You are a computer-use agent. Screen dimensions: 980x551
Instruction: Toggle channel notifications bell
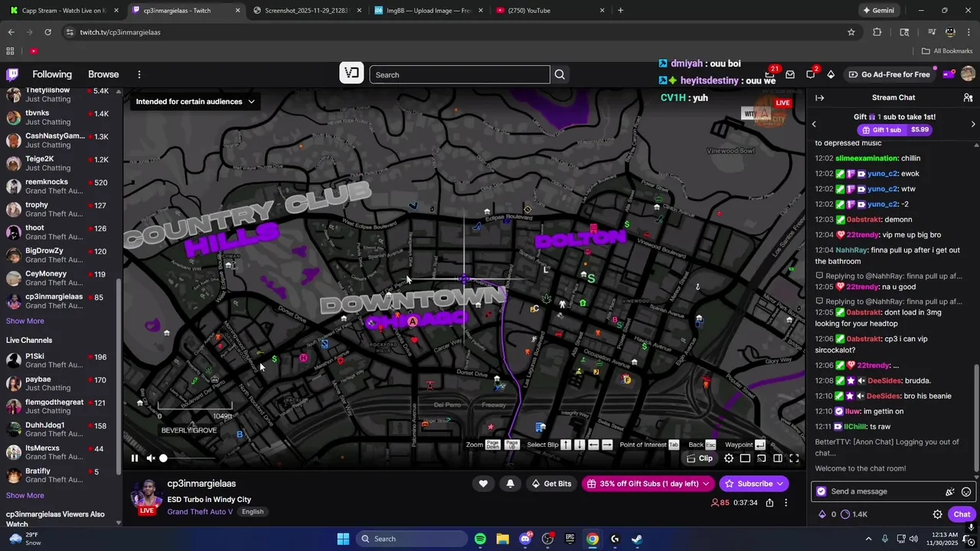coord(510,484)
